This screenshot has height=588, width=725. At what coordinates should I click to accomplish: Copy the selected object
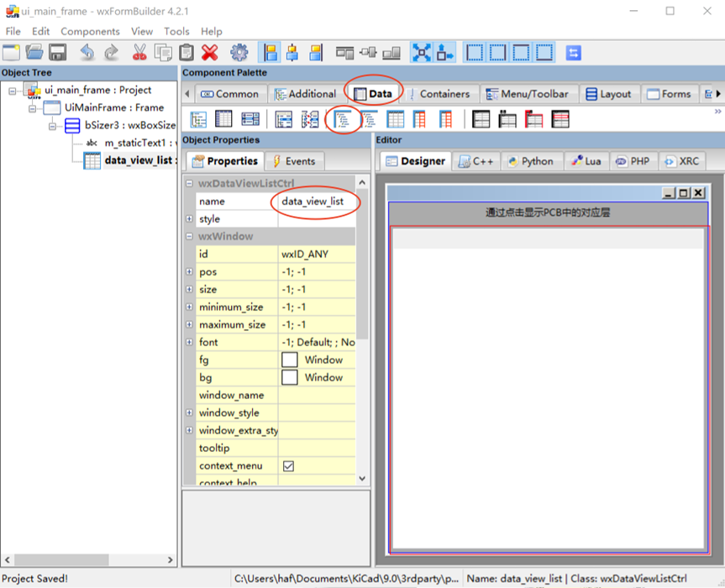click(x=163, y=53)
